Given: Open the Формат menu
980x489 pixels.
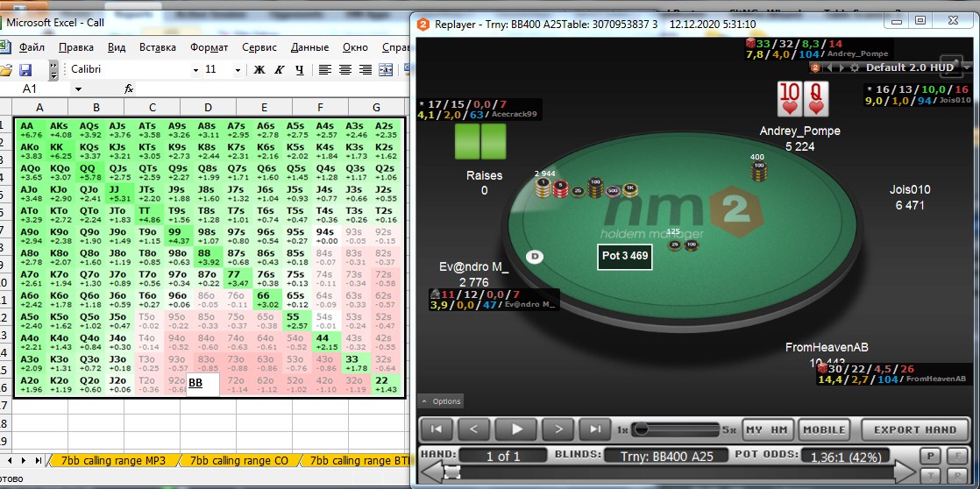Looking at the screenshot, I should (209, 47).
